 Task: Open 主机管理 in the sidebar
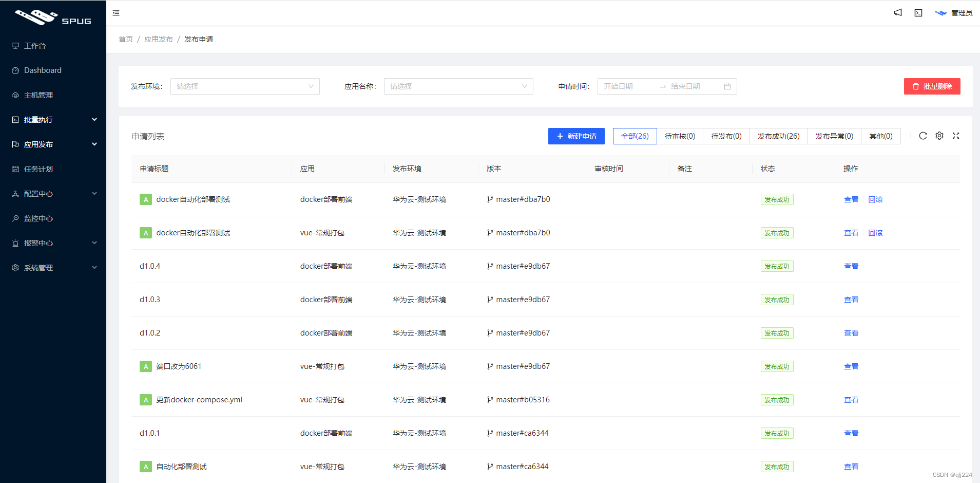pyautogui.click(x=53, y=95)
